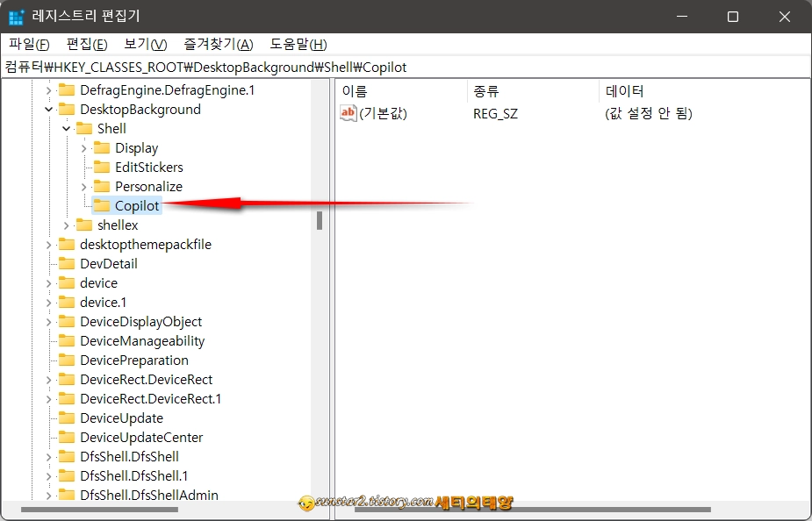Open the 편집(E) menu
This screenshot has width=812, height=521.
click(x=87, y=45)
